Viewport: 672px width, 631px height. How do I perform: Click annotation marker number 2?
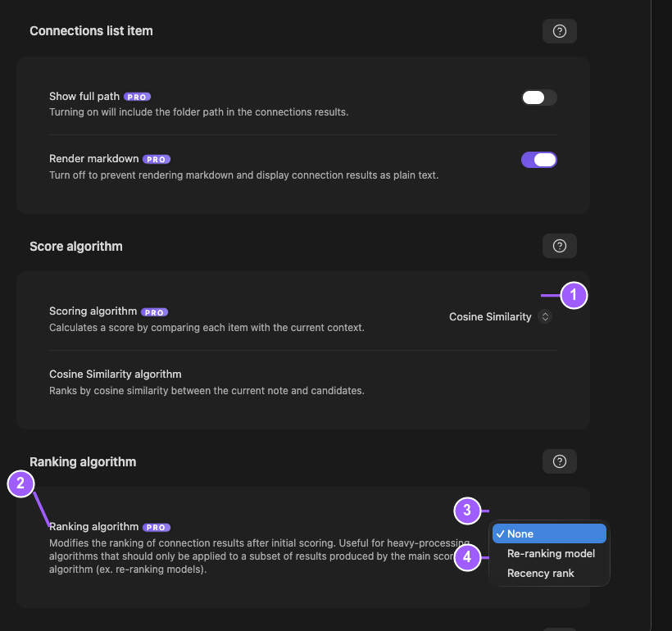coord(20,484)
